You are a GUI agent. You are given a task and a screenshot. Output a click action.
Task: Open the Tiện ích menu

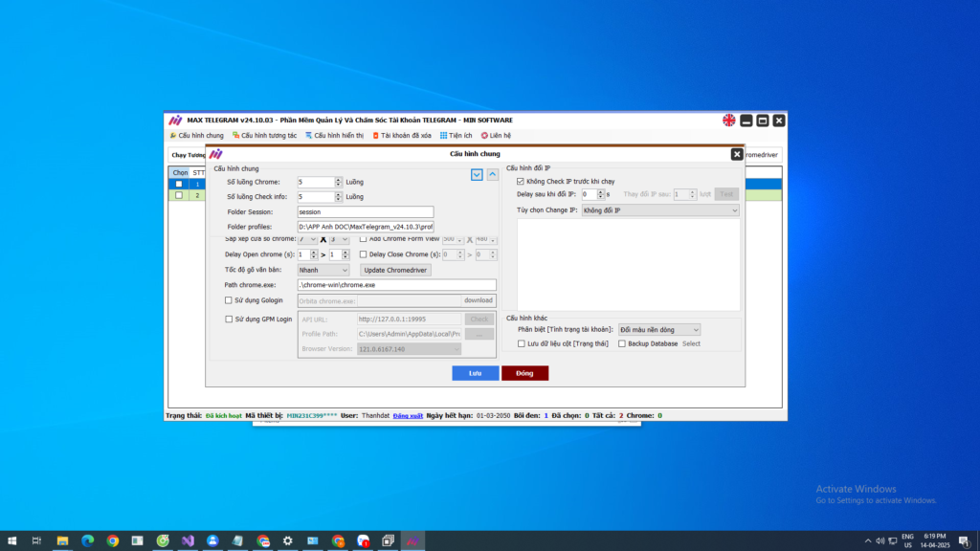coord(456,136)
